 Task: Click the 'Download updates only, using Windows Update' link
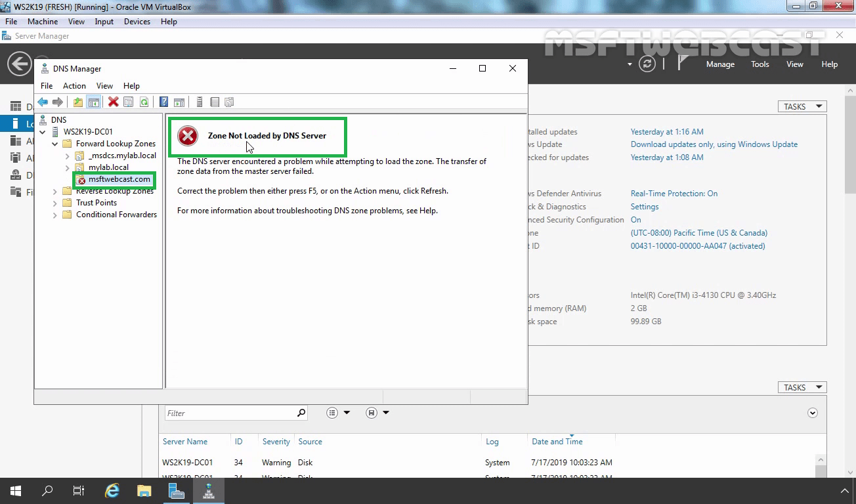pos(714,144)
